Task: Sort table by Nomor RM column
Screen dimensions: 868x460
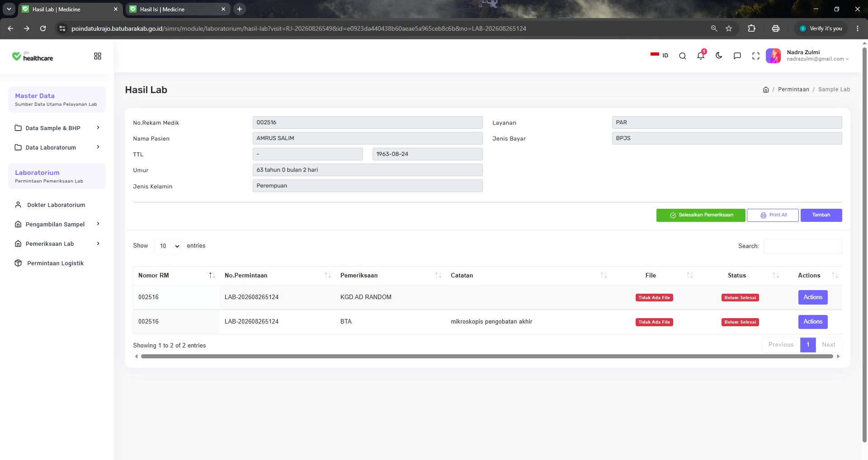Action: point(176,275)
